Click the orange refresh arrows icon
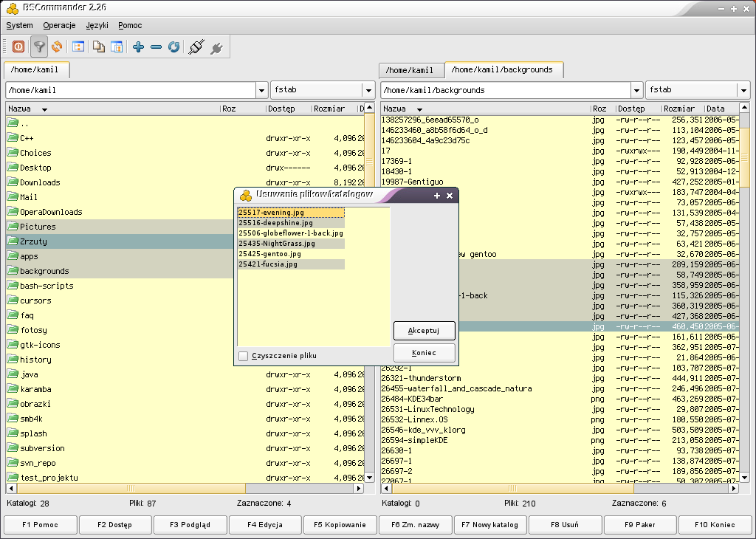The image size is (756, 539). tap(57, 47)
